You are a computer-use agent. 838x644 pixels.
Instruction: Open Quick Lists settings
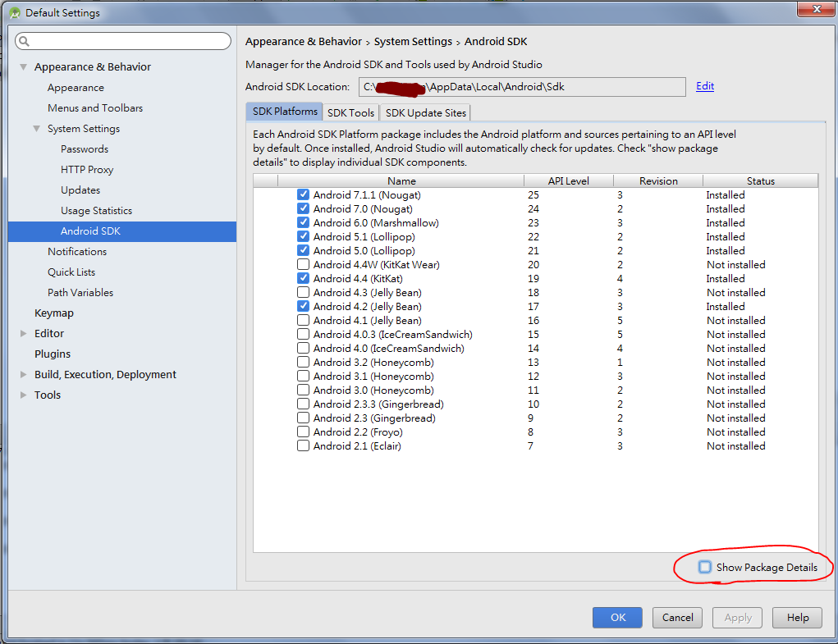[x=71, y=272]
